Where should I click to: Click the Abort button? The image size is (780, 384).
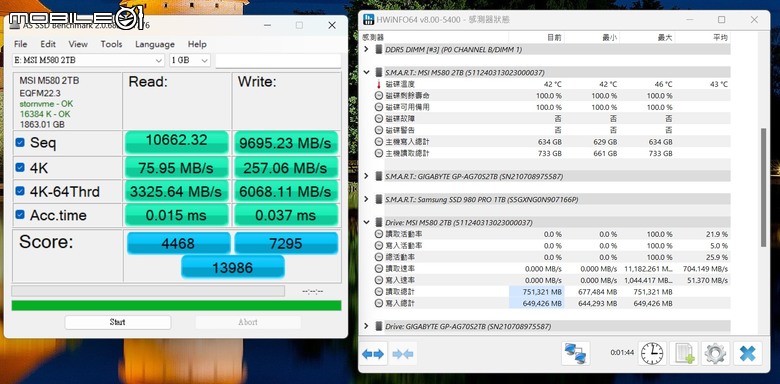coord(248,322)
